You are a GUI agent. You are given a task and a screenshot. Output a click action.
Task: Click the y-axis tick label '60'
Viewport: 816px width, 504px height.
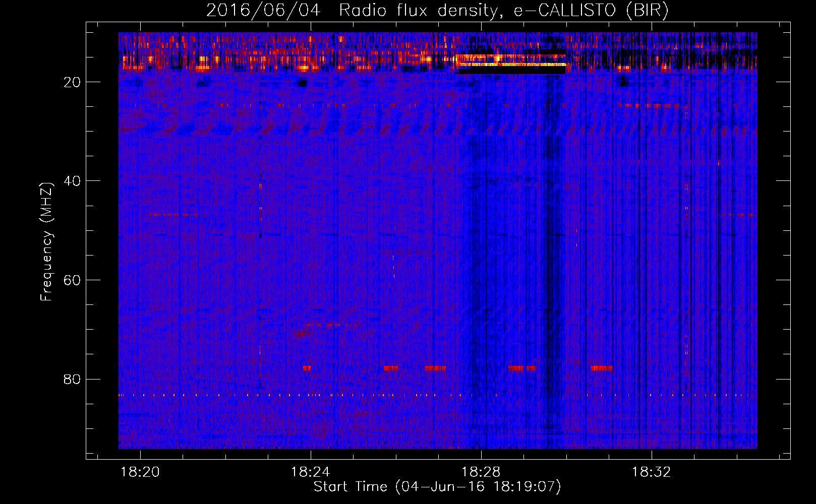(72, 280)
